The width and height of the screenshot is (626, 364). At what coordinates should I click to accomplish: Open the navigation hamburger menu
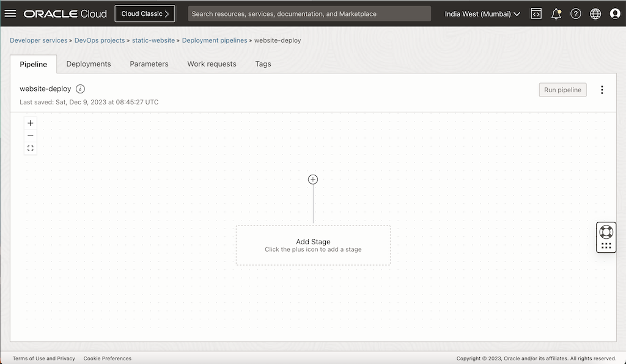pyautogui.click(x=10, y=13)
